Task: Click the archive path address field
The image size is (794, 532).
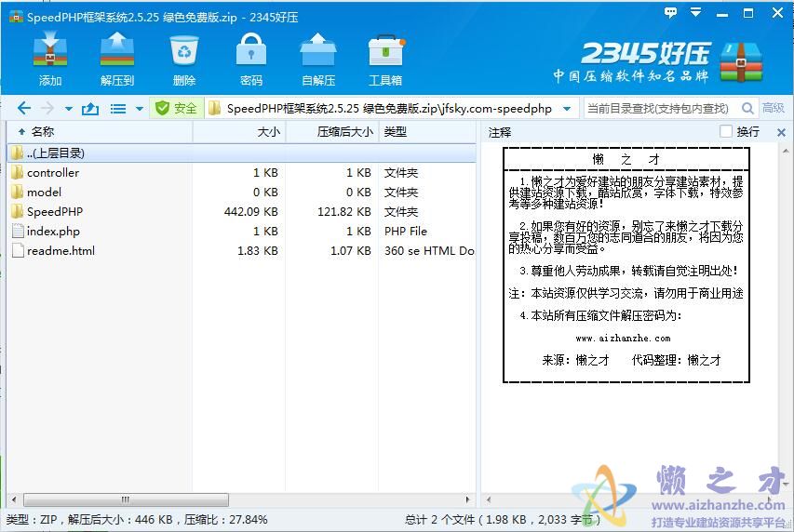Action: [x=389, y=108]
